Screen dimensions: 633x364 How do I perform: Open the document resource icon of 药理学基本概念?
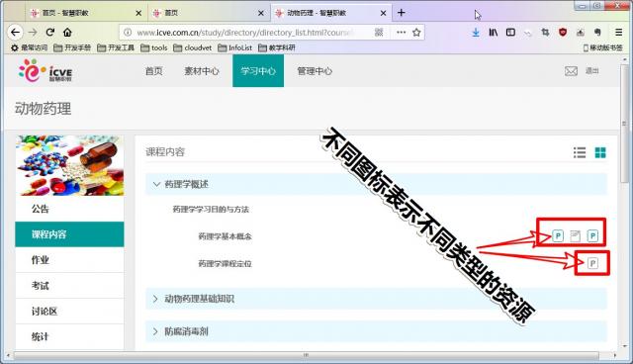point(575,235)
